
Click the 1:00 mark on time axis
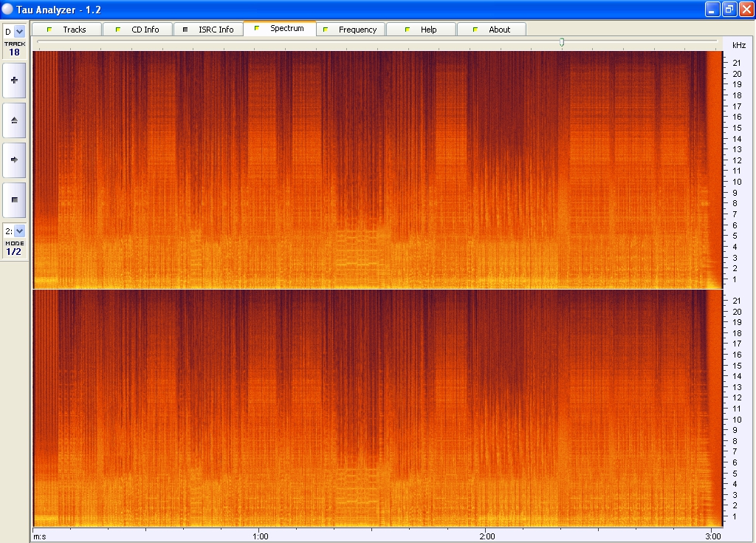point(260,536)
